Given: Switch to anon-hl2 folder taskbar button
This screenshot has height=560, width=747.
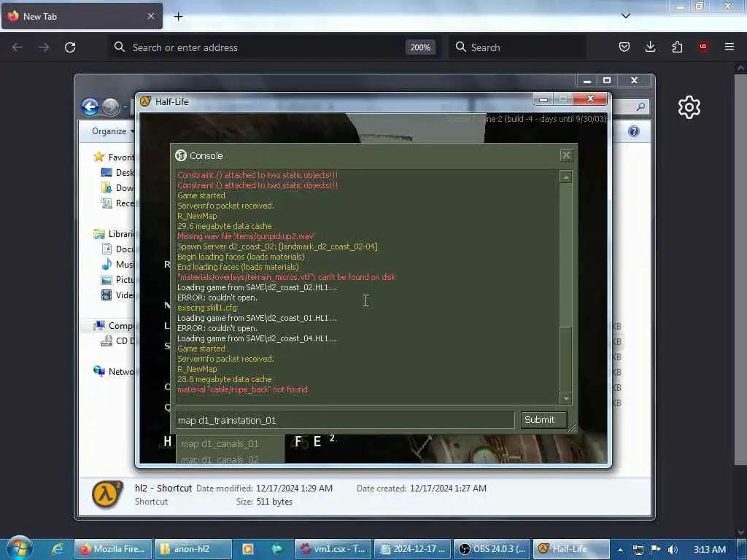Looking at the screenshot, I should click(193, 549).
